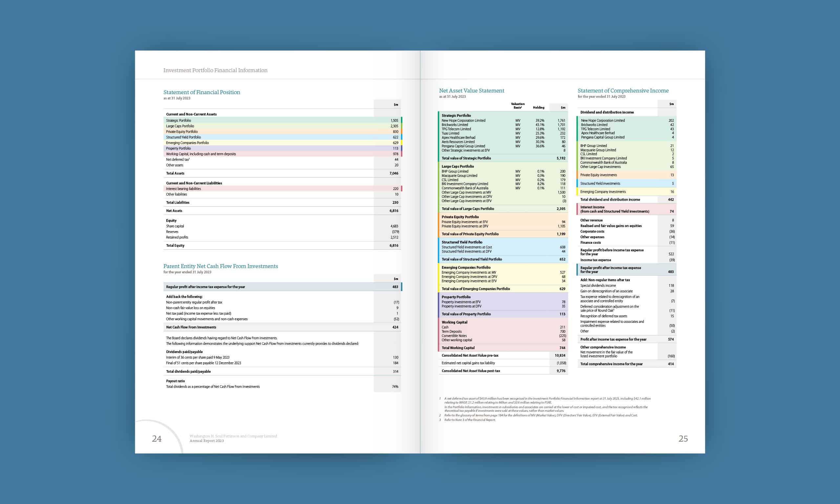Click the 'Total Working Capital' row
The width and height of the screenshot is (840, 504).
pyautogui.click(x=503, y=347)
